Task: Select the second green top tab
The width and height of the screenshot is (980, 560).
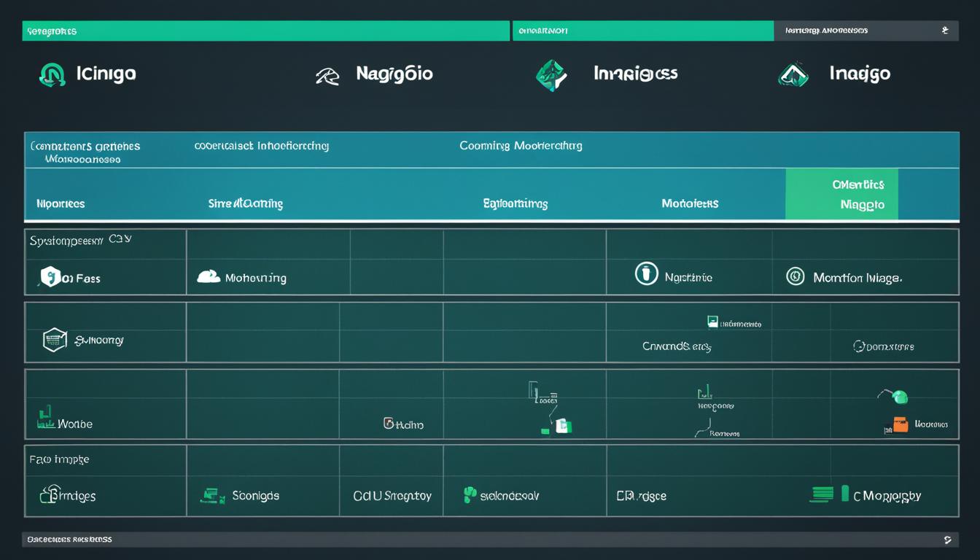Action: (x=642, y=31)
